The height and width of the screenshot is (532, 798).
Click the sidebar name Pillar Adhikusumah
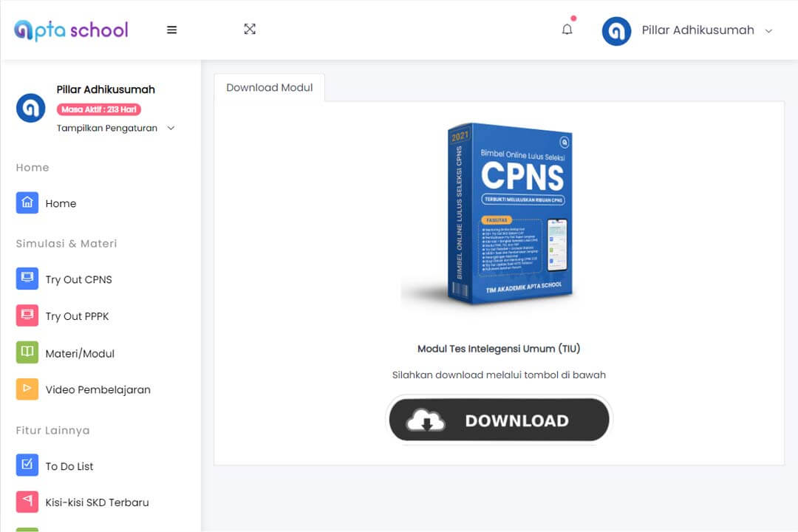106,89
